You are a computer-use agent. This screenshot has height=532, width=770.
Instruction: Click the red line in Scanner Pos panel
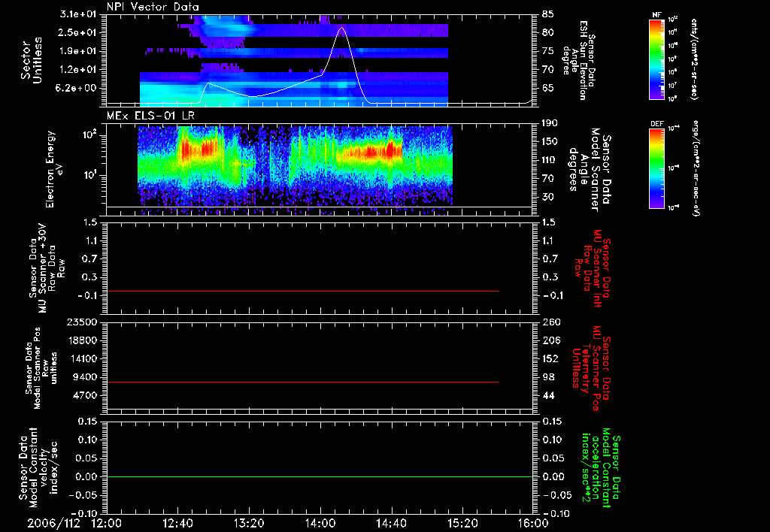pyautogui.click(x=302, y=382)
